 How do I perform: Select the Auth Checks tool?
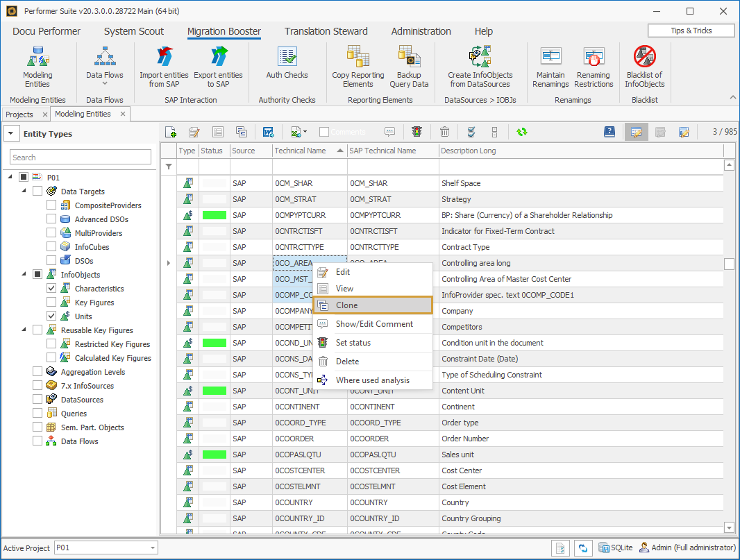[x=287, y=66]
